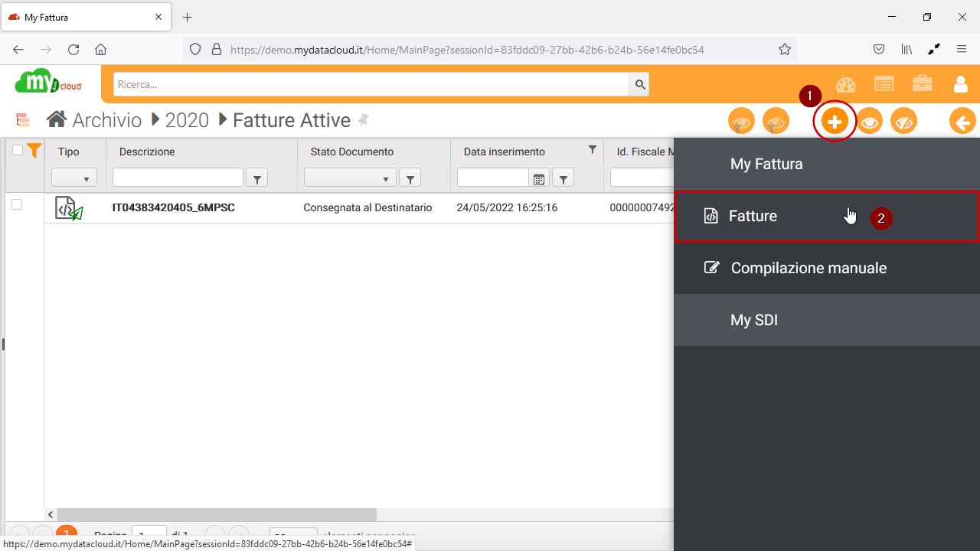Open Firefox application menu
The image size is (980, 551).
pyautogui.click(x=962, y=50)
